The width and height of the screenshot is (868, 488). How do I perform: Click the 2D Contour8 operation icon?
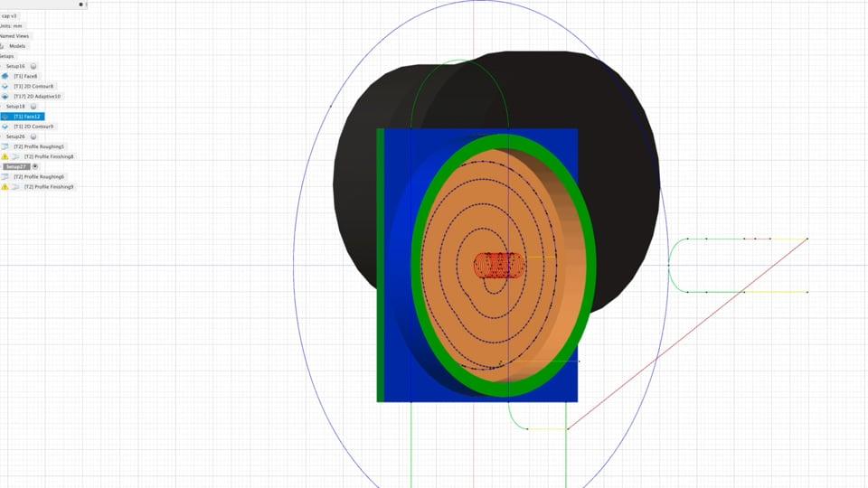(5, 87)
